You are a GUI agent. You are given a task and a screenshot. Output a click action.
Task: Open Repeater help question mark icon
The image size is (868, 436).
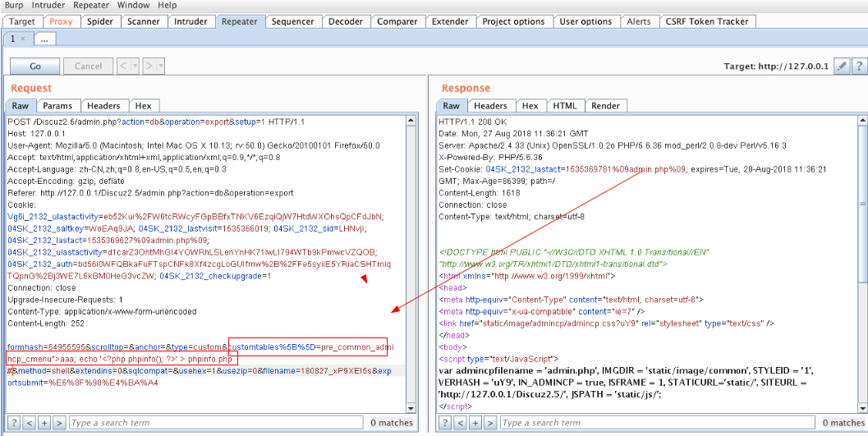pyautogui.click(x=859, y=66)
